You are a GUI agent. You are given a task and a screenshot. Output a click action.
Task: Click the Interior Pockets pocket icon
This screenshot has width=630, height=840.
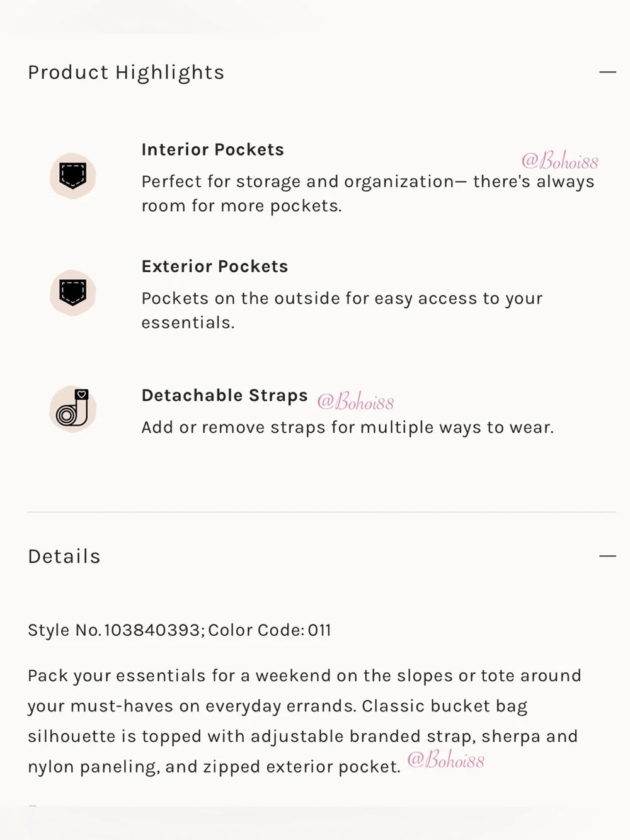point(72,176)
